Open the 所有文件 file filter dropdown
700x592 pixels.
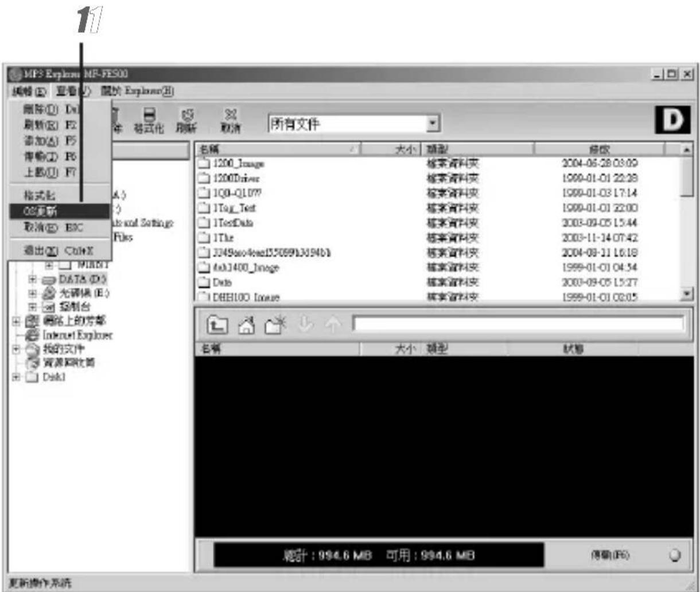(434, 123)
